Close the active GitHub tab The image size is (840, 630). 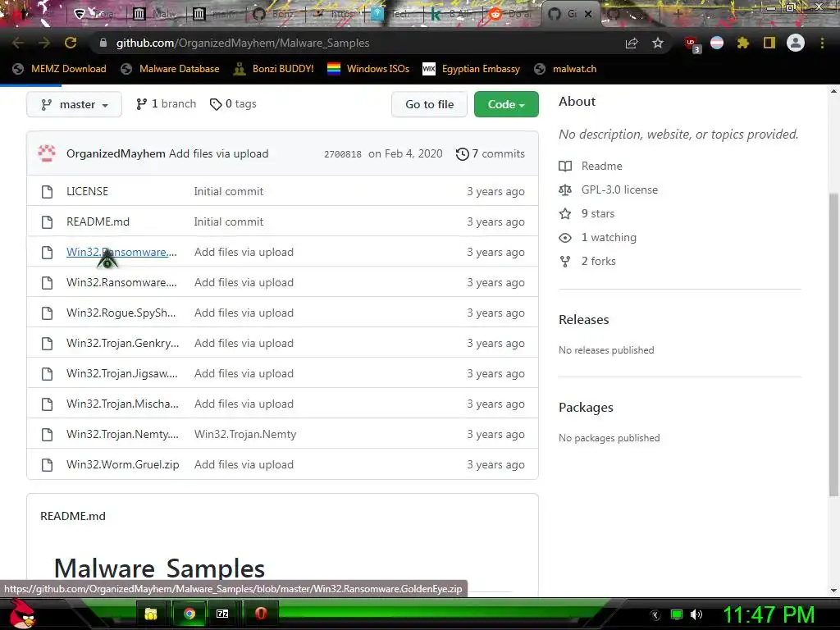pos(588,14)
